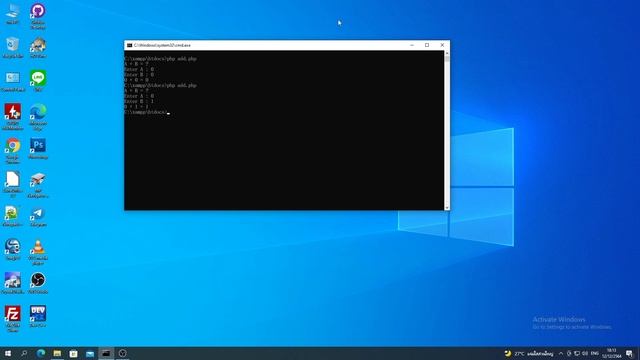Select the Recycle Bin desktop icon
This screenshot has width=640, height=360.
tap(13, 47)
